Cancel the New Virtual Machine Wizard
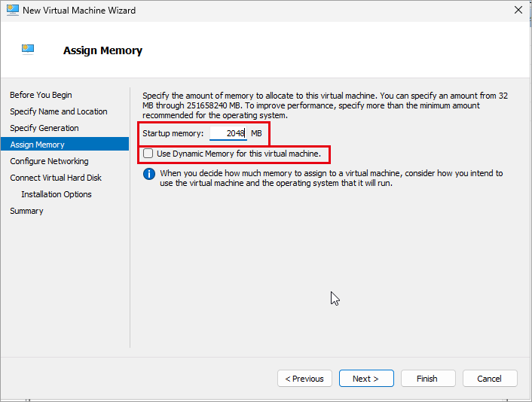 tap(490, 379)
